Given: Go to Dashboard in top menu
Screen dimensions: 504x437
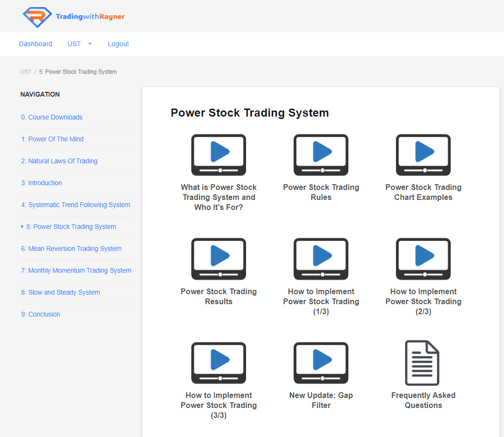Looking at the screenshot, I should tap(36, 44).
